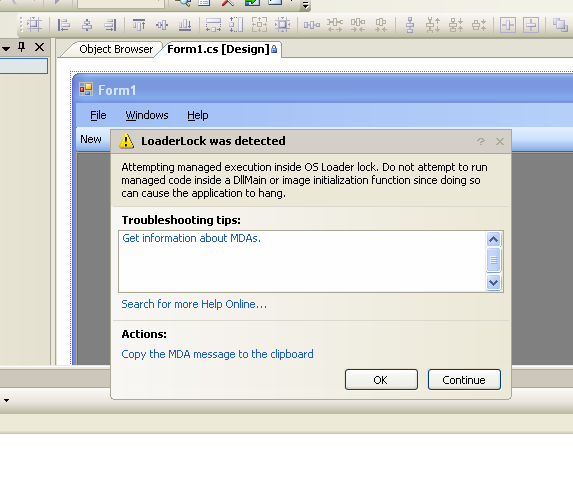The image size is (573, 478).
Task: Toggle the auto-hide pin on left panel
Action: pos(22,47)
